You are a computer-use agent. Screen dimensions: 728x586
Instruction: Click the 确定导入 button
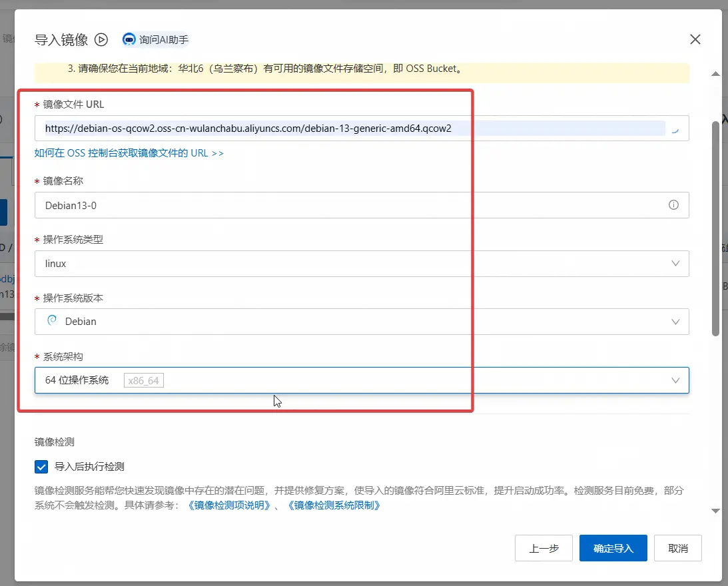tap(613, 549)
